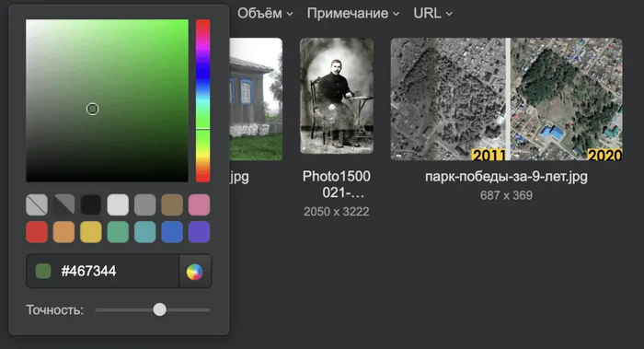The height and width of the screenshot is (349, 644).
Task: Pick the purple color swatch
Action: pyautogui.click(x=200, y=232)
